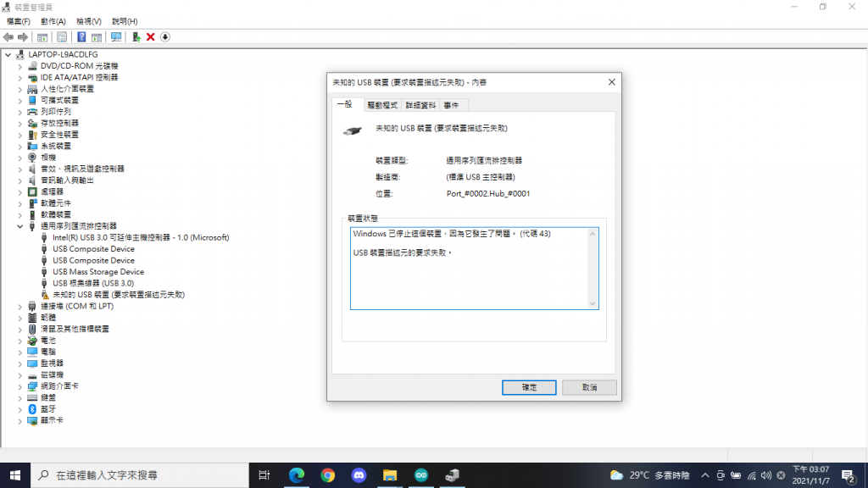Image resolution: width=868 pixels, height=488 pixels.
Task: Toggle the show/hide action pane toolbar icon
Action: pyautogui.click(x=97, y=37)
